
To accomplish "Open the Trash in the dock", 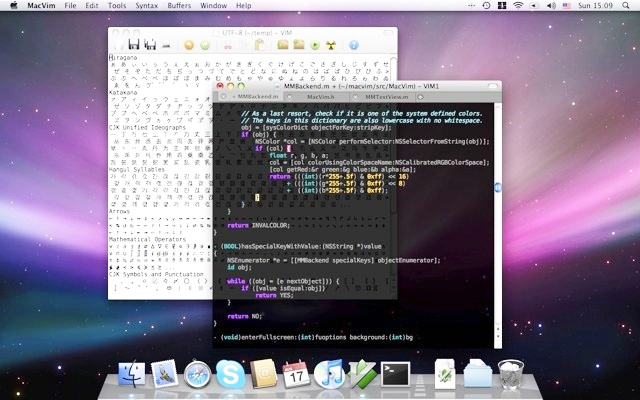I will click(x=511, y=374).
